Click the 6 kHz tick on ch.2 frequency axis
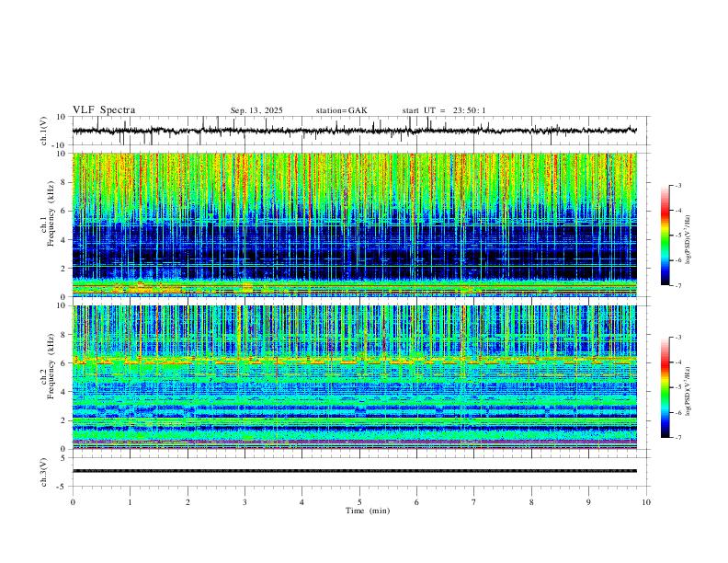 point(63,362)
